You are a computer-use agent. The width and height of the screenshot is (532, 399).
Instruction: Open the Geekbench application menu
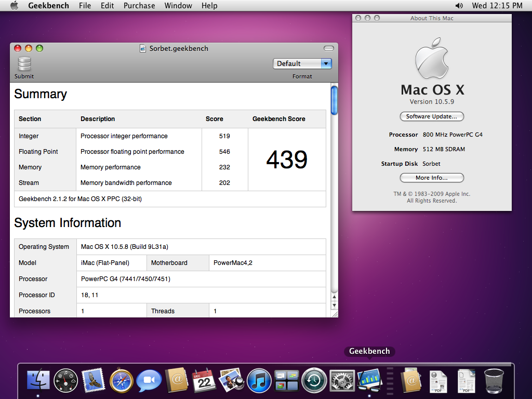point(48,5)
